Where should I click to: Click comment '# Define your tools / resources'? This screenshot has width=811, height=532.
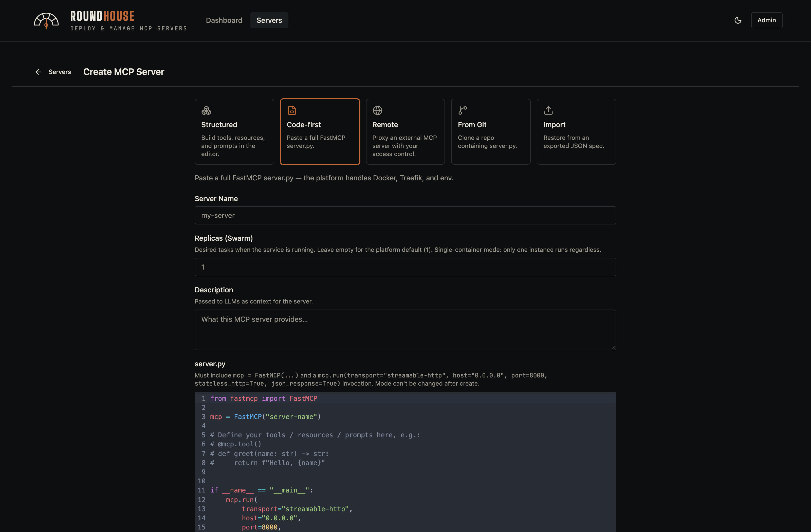[315, 435]
